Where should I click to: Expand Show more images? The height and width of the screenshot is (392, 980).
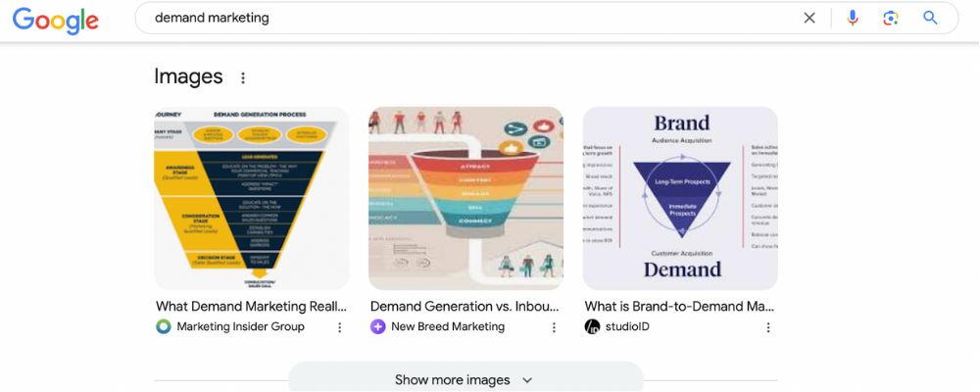pos(453,380)
